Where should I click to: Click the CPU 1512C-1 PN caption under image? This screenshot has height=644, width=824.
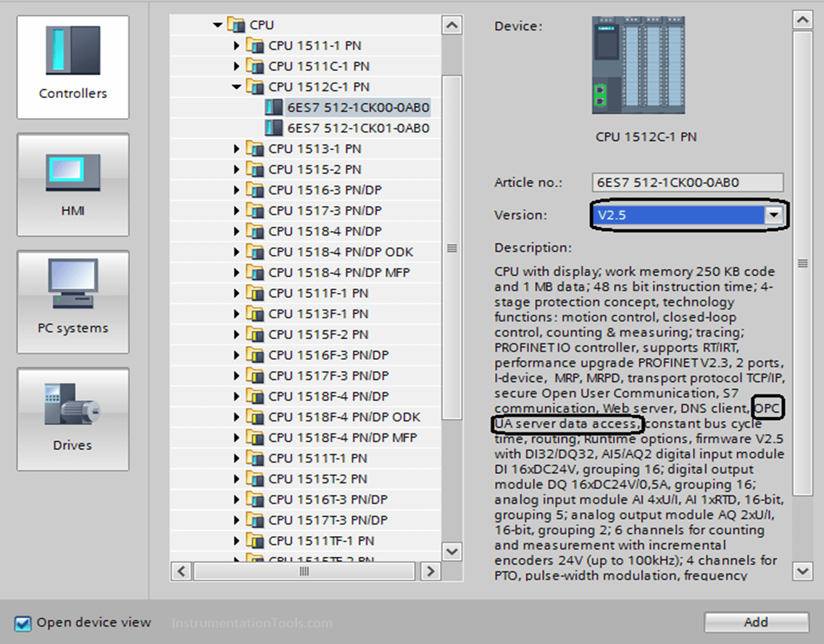pos(646,137)
